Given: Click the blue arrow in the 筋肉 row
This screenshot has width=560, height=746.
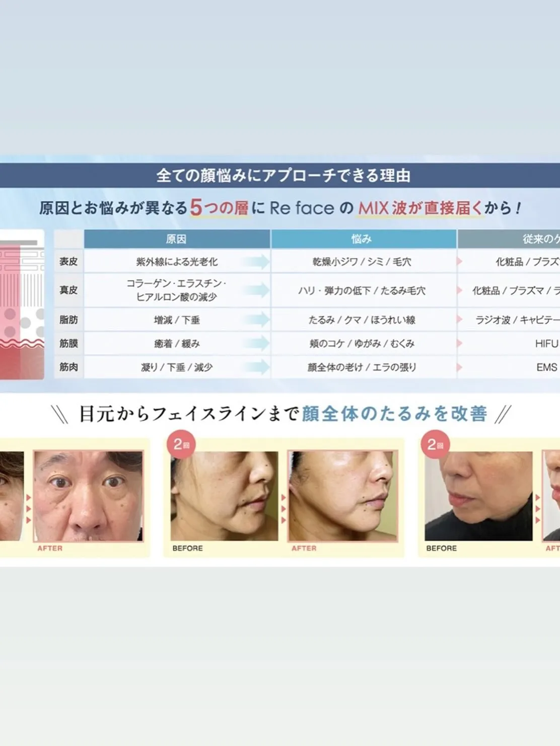Looking at the screenshot, I should pyautogui.click(x=255, y=367).
